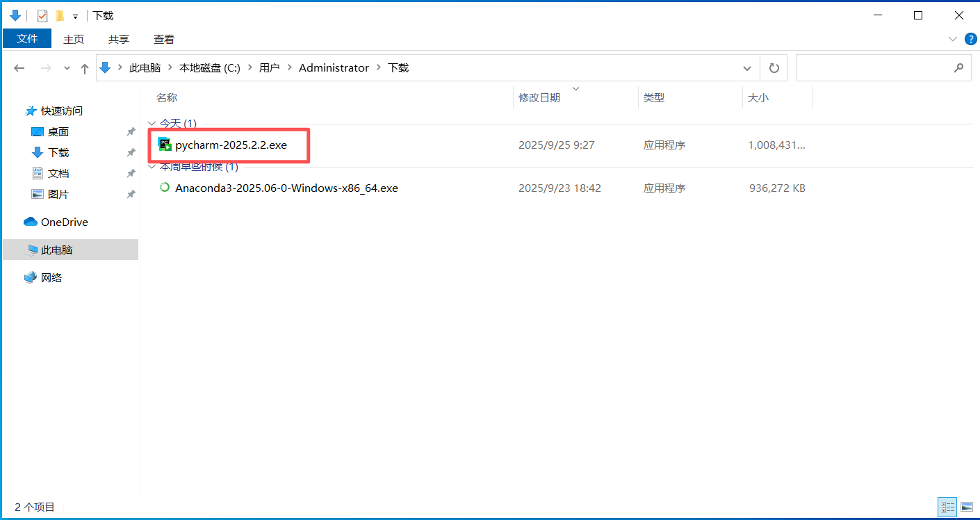Click the date 2025/9/23 18:42
The image size is (980, 520).
[x=560, y=188]
